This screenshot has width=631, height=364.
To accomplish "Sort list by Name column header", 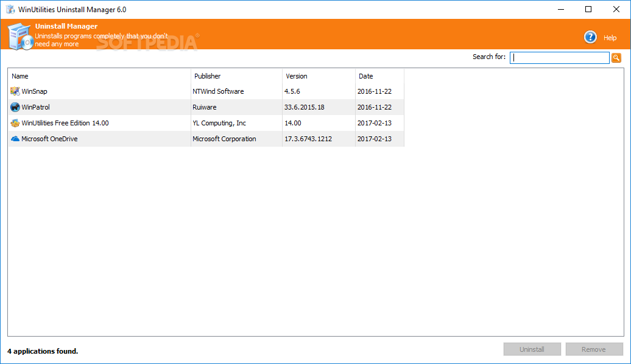I will (x=19, y=76).
